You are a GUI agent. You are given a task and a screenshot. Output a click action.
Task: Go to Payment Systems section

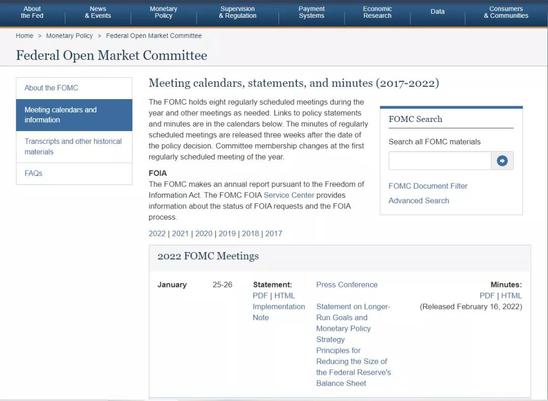coord(311,12)
